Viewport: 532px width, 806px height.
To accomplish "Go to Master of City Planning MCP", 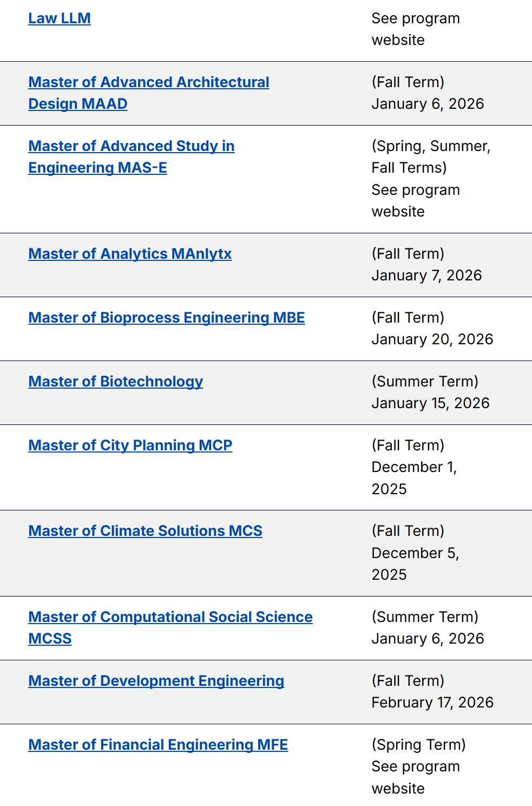I will (x=130, y=445).
